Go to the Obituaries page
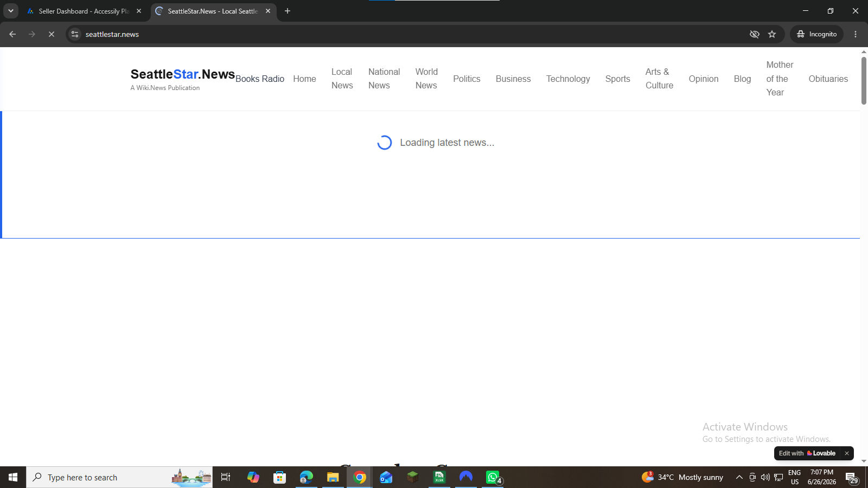Viewport: 868px width, 488px height. (828, 79)
